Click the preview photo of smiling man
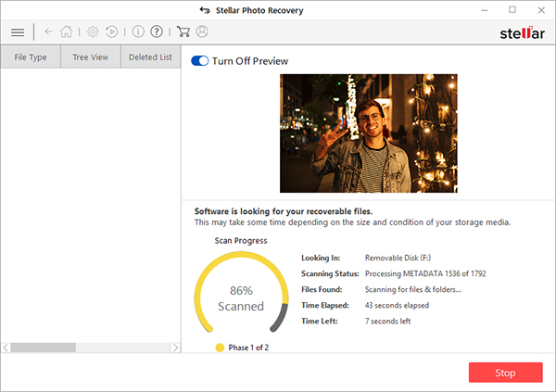The image size is (556, 392). click(x=369, y=133)
